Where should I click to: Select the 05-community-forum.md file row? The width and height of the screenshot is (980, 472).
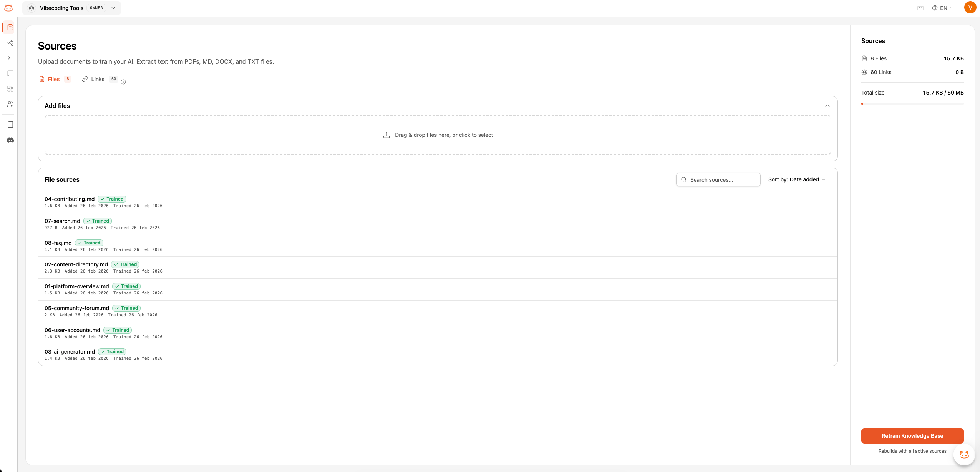(x=438, y=311)
